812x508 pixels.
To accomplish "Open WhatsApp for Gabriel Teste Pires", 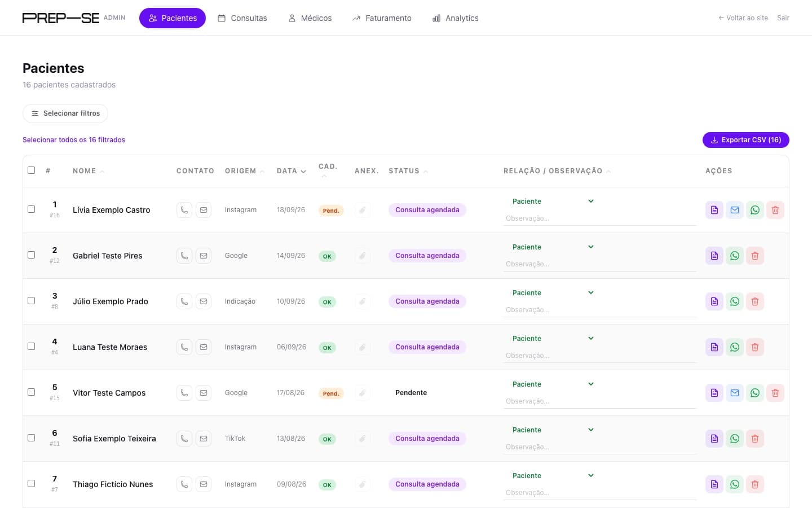I will point(735,256).
